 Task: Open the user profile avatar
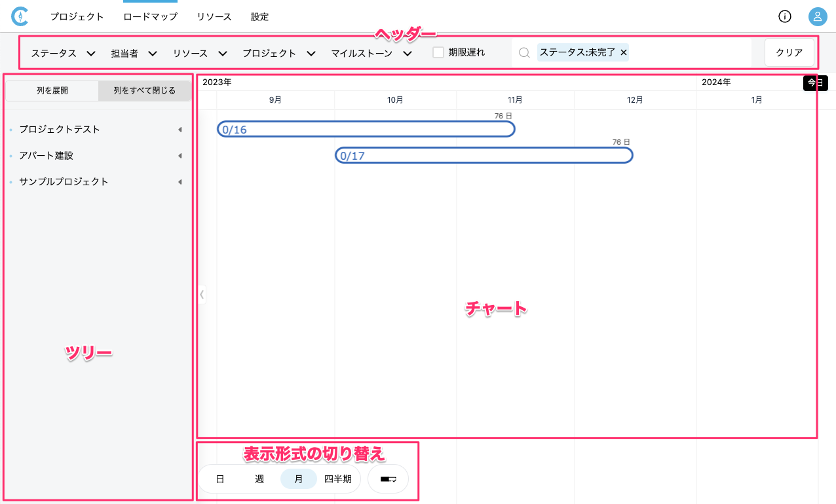coord(817,17)
